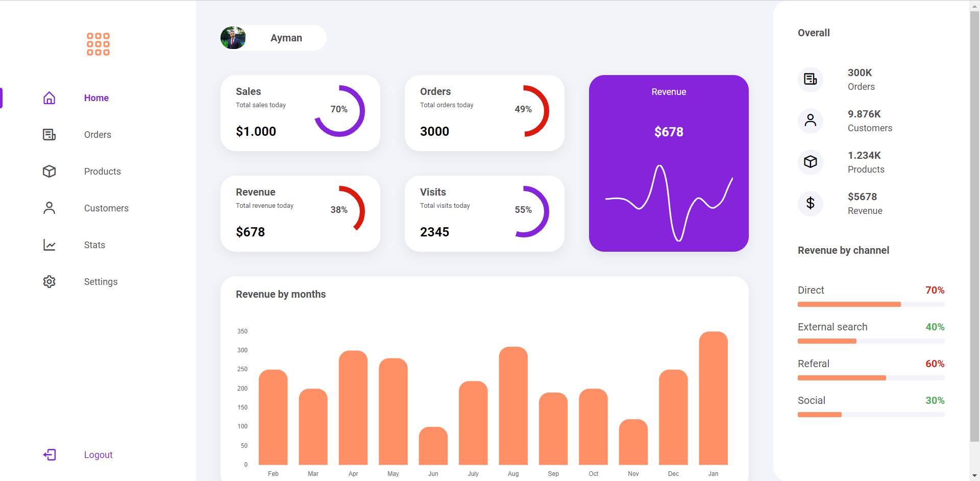Click Ayman's profile photo
The image size is (980, 481).
click(233, 38)
